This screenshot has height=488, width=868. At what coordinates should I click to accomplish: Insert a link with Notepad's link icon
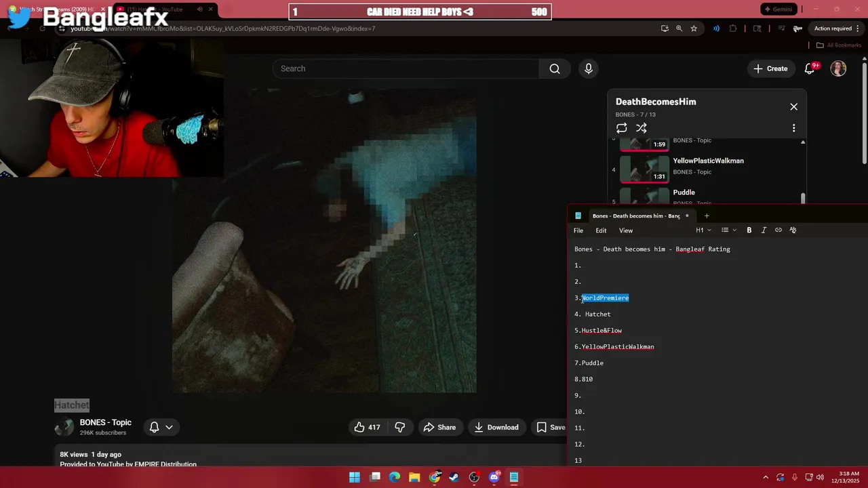(x=778, y=230)
